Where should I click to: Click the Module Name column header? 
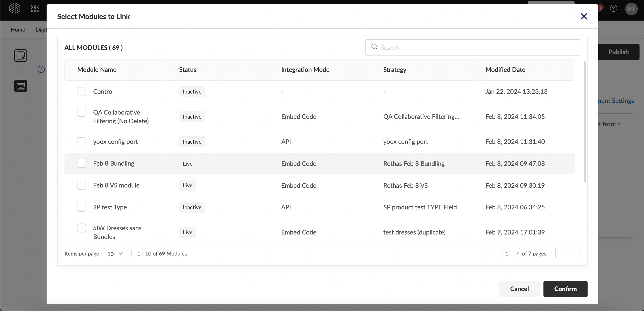(97, 70)
